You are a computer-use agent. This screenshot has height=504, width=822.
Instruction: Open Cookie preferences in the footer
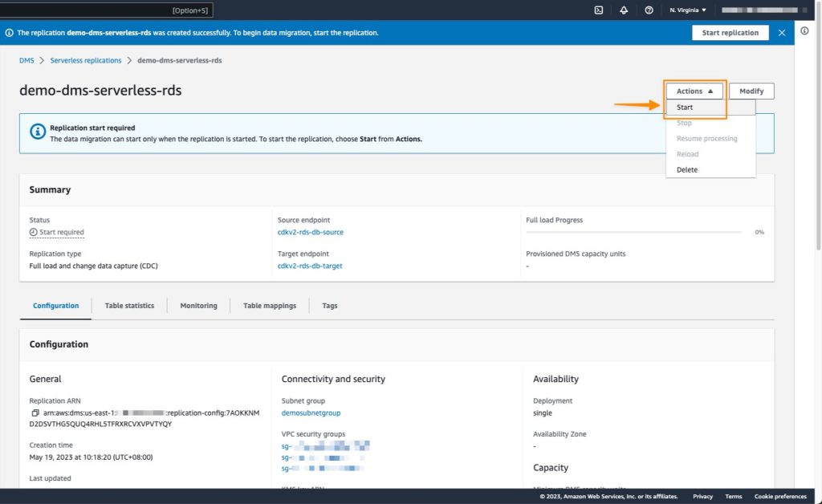780,496
